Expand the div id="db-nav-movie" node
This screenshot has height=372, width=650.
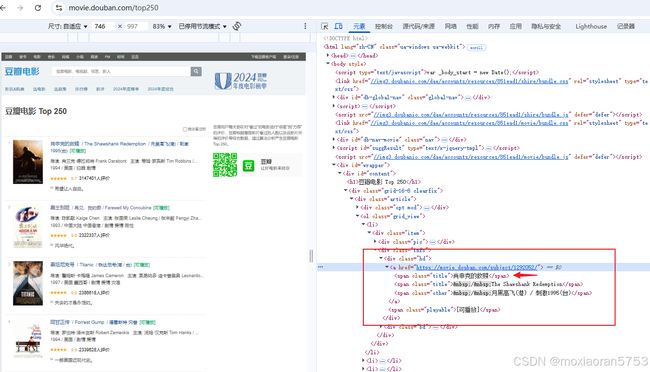[334, 140]
